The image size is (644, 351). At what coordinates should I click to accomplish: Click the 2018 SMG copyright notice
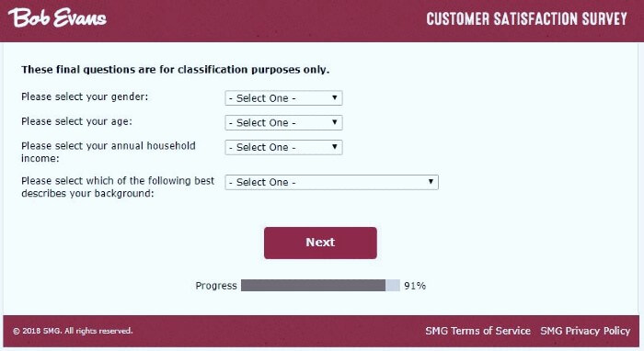73,331
